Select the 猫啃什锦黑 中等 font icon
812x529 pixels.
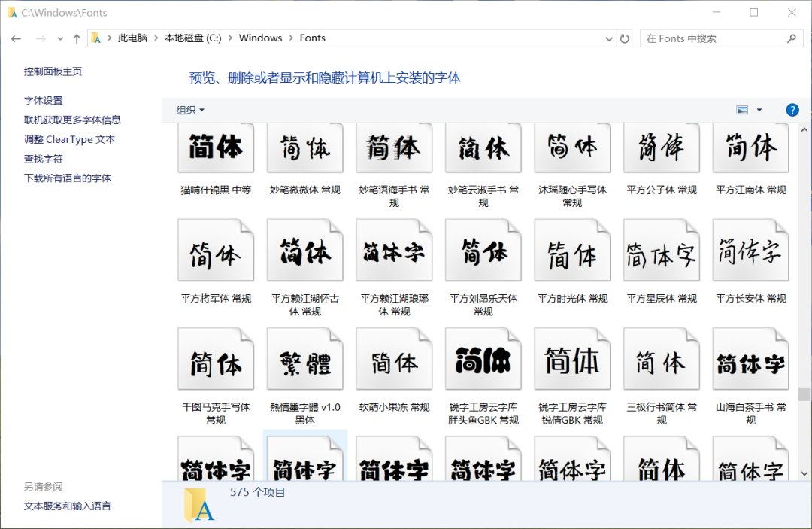(216, 147)
